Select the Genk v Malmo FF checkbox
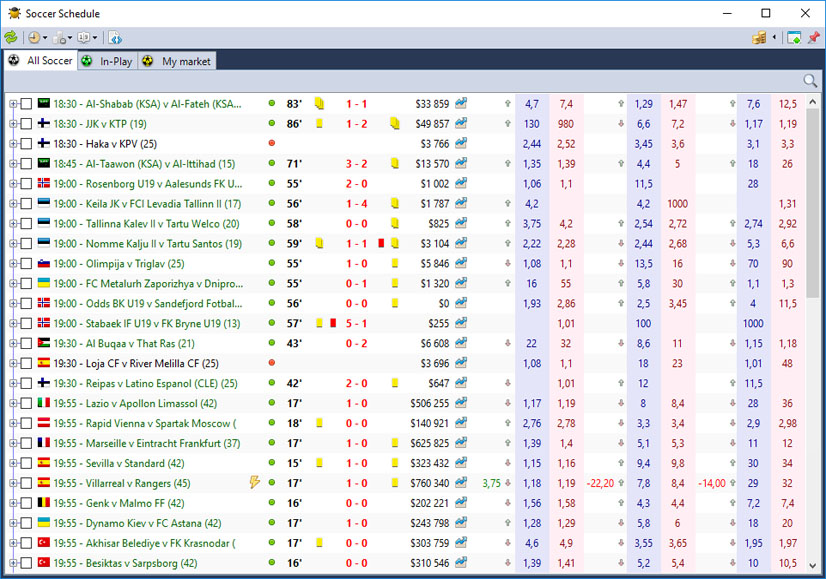Image resolution: width=826 pixels, height=579 pixels. pos(26,504)
